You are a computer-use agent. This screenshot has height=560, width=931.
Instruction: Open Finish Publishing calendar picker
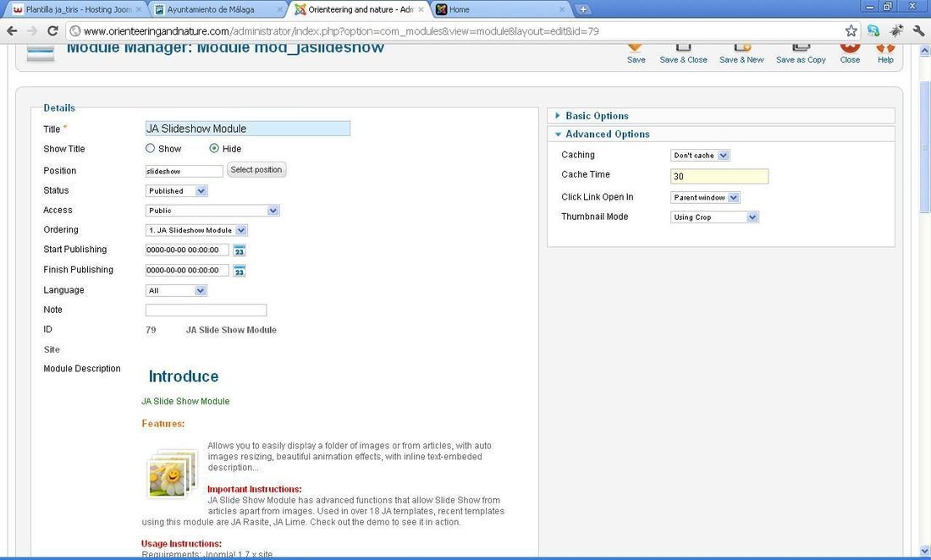pos(240,271)
